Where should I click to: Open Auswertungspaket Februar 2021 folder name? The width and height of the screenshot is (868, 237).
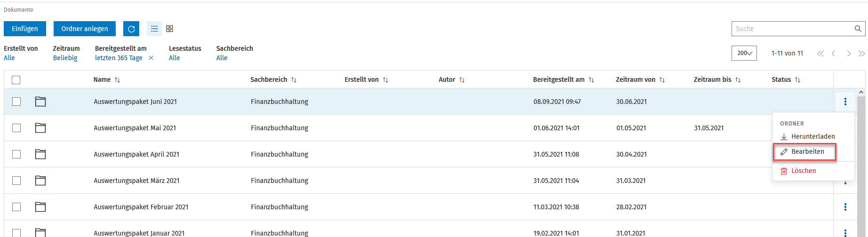[x=141, y=207]
